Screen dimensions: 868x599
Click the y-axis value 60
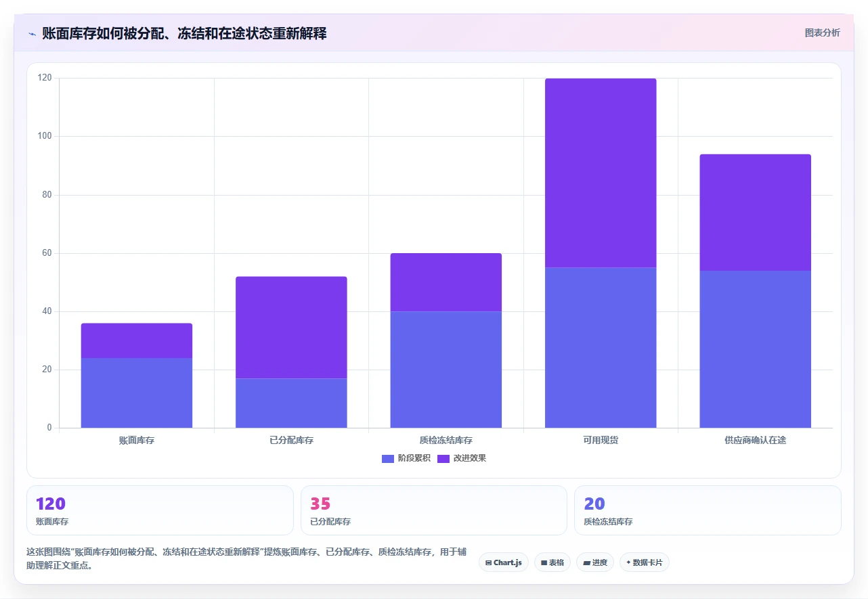click(x=47, y=253)
